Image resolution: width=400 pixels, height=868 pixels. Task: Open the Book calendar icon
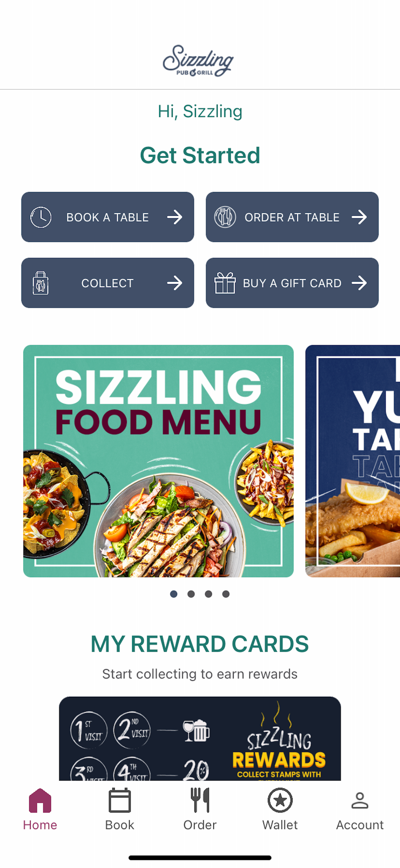tap(119, 800)
